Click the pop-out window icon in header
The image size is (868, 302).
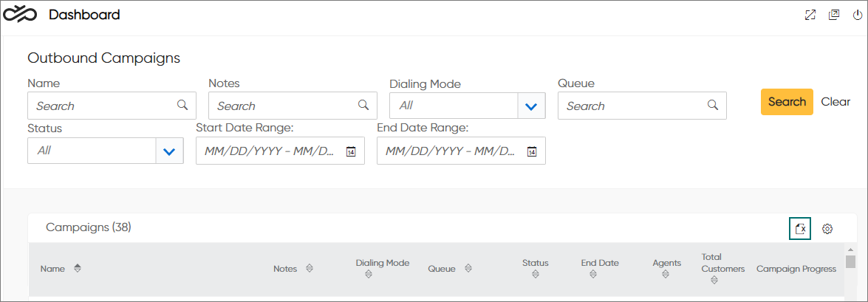click(x=834, y=15)
